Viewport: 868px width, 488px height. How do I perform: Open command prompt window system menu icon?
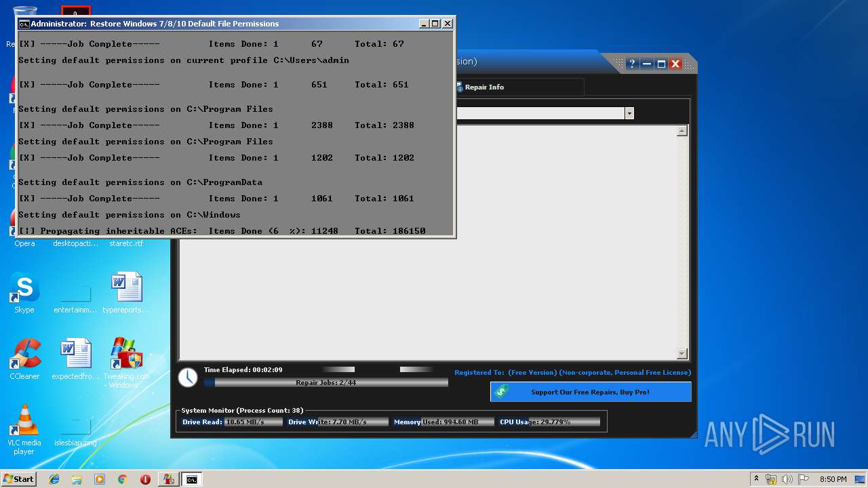point(24,24)
